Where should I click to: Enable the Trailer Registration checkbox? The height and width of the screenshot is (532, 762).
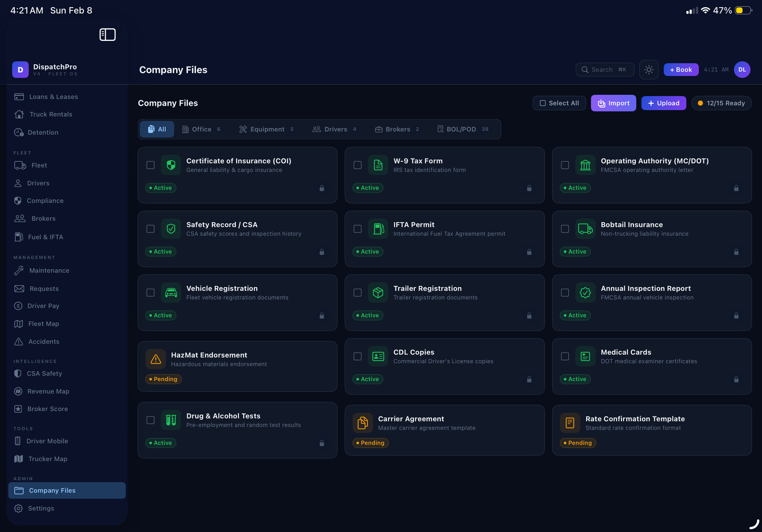(358, 293)
